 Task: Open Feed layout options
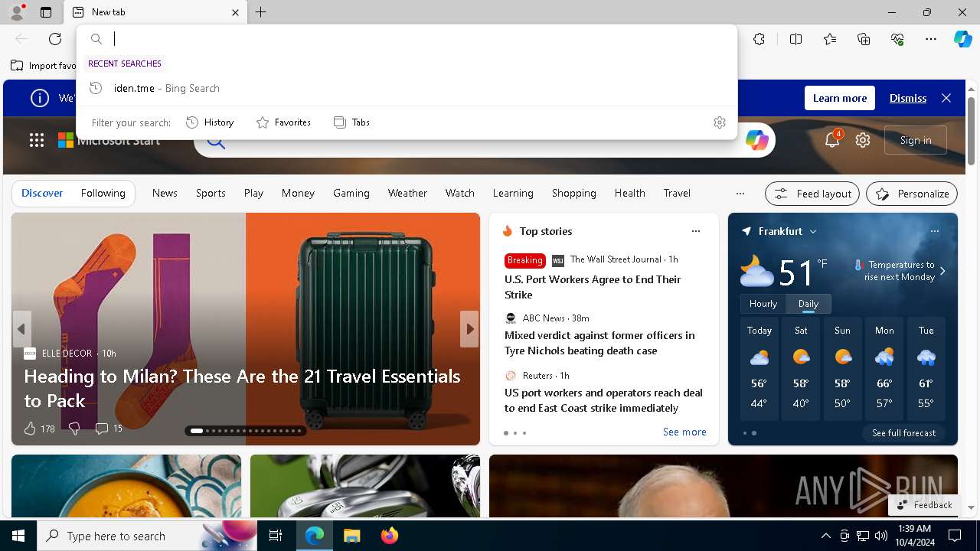pyautogui.click(x=812, y=194)
